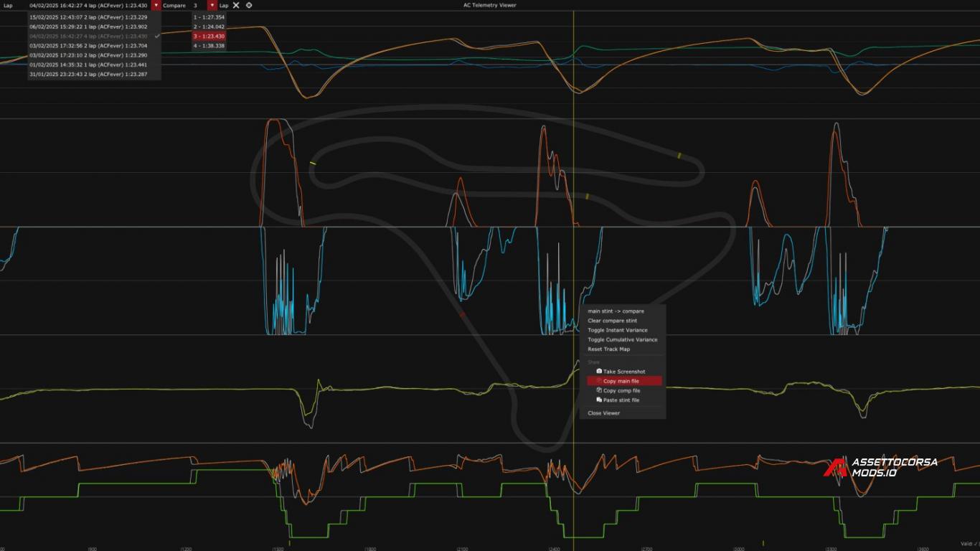Click the checkmark beside the selected stint row
This screenshot has height=551, width=980.
point(157,36)
